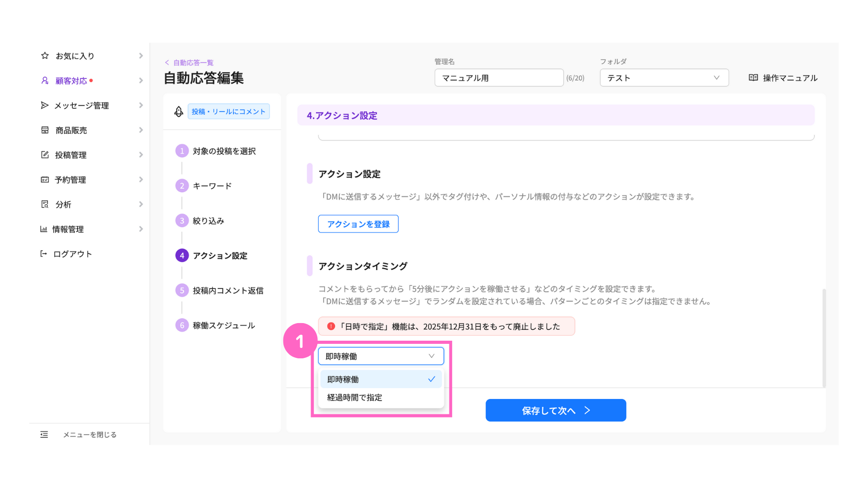The height and width of the screenshot is (488, 868).
Task: Choose checked 即時稼働 option in list
Action: tap(381, 379)
